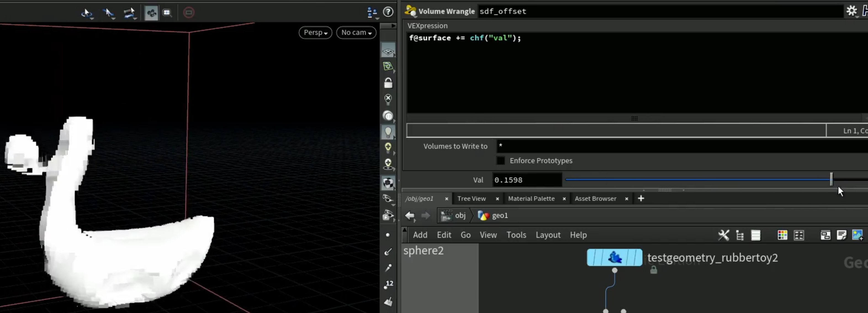Adjust the Val slider handle

tap(831, 179)
